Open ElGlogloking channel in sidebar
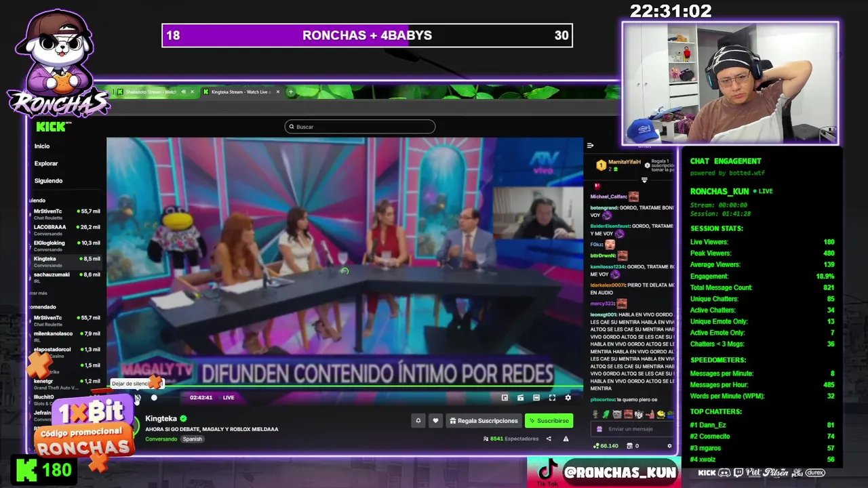 click(x=66, y=245)
